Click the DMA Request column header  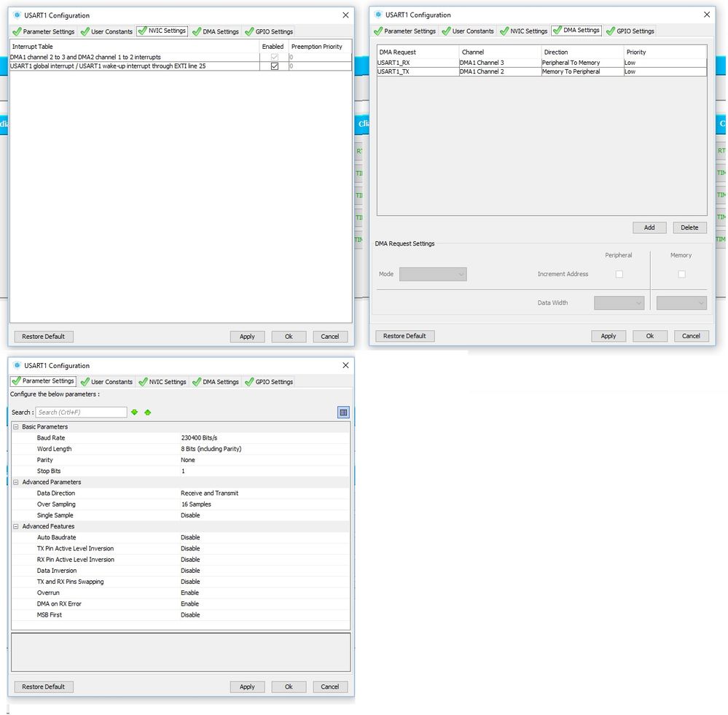pyautogui.click(x=418, y=52)
